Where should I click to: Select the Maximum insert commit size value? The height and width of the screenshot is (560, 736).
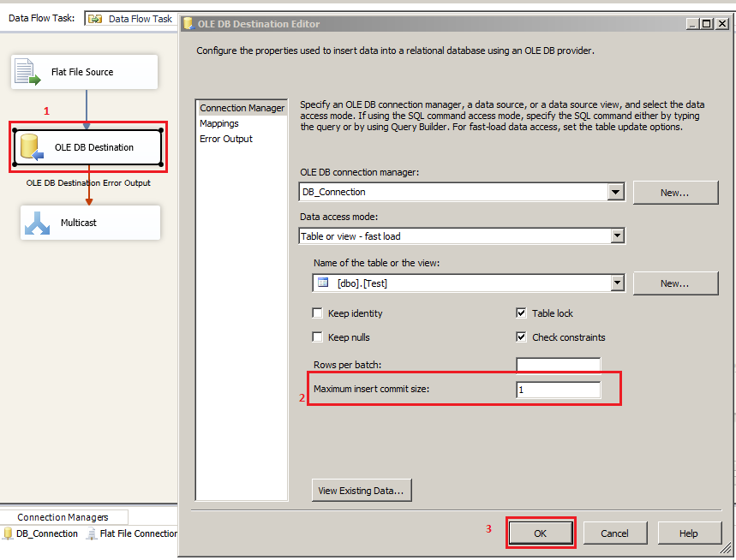coord(558,390)
